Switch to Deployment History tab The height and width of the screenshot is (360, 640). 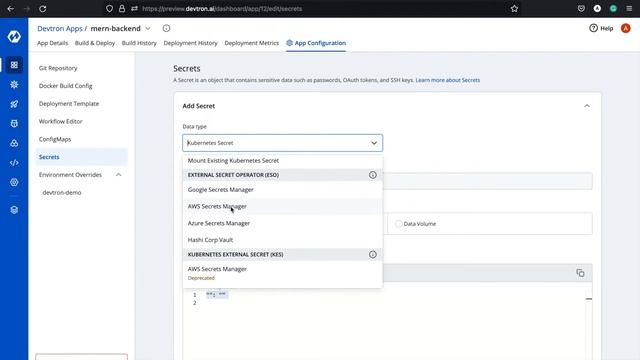pos(190,43)
